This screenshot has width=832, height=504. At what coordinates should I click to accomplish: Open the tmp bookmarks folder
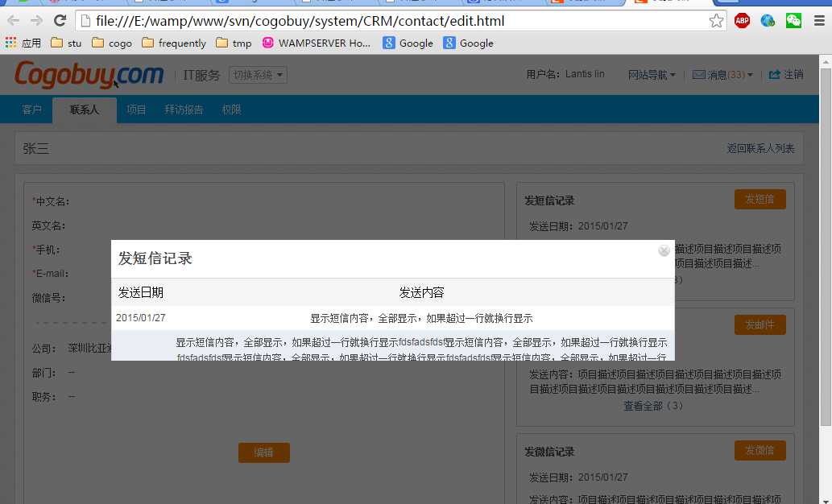point(234,43)
